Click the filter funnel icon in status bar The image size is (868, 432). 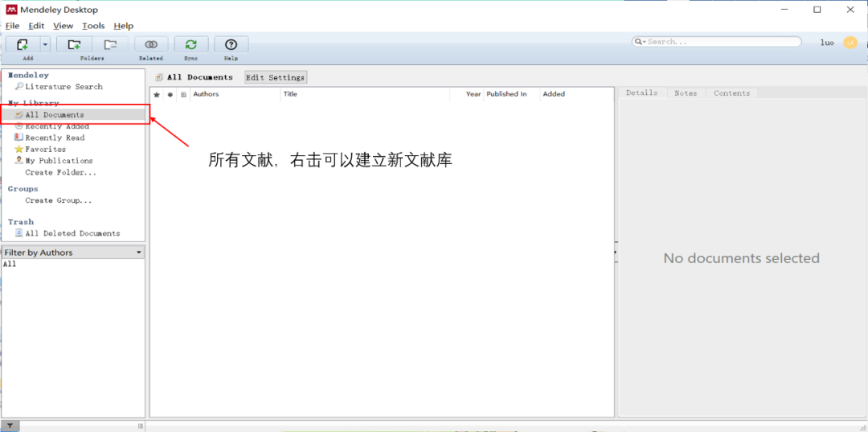click(10, 426)
